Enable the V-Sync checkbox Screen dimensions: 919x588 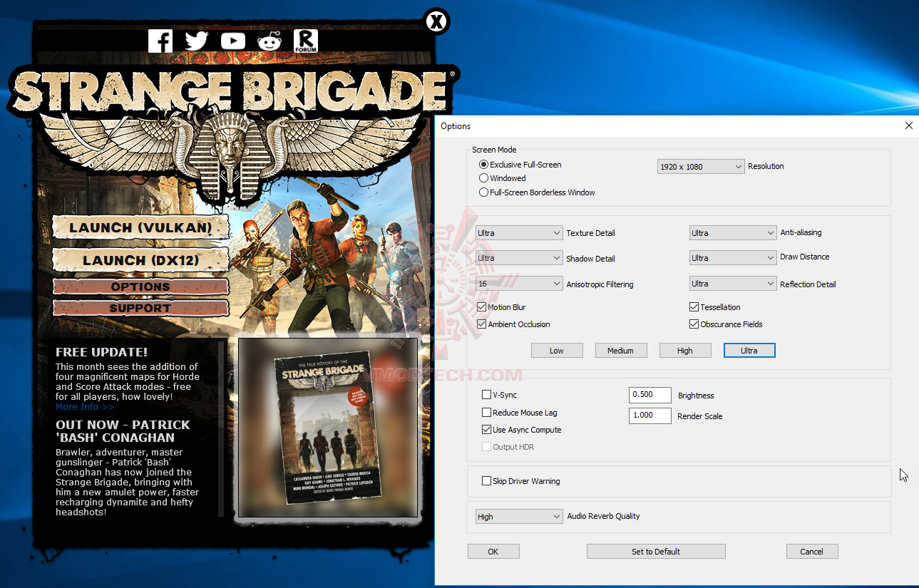tap(486, 395)
